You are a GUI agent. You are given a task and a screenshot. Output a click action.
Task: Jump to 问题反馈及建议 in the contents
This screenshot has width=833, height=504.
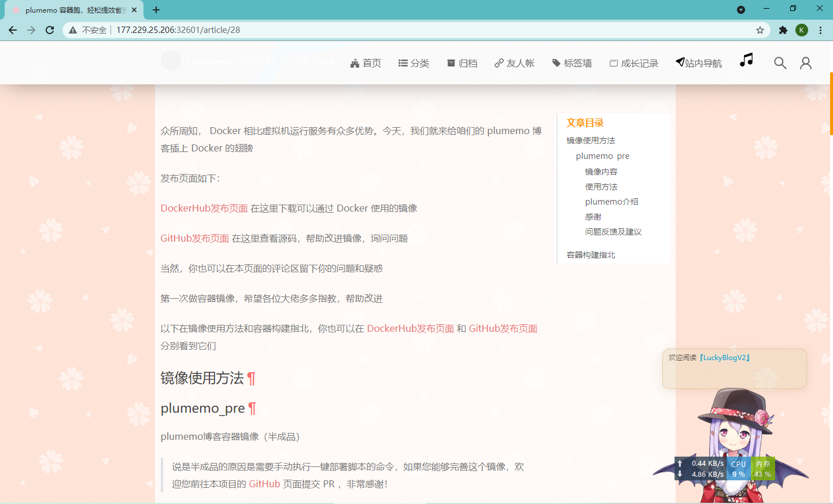click(x=613, y=232)
